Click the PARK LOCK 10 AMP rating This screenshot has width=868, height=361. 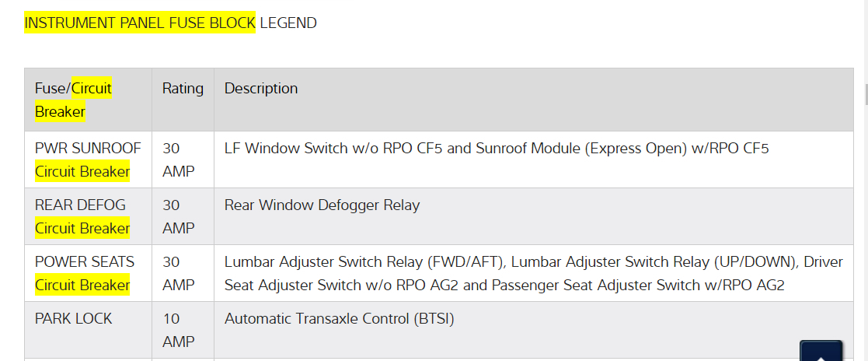tap(178, 330)
